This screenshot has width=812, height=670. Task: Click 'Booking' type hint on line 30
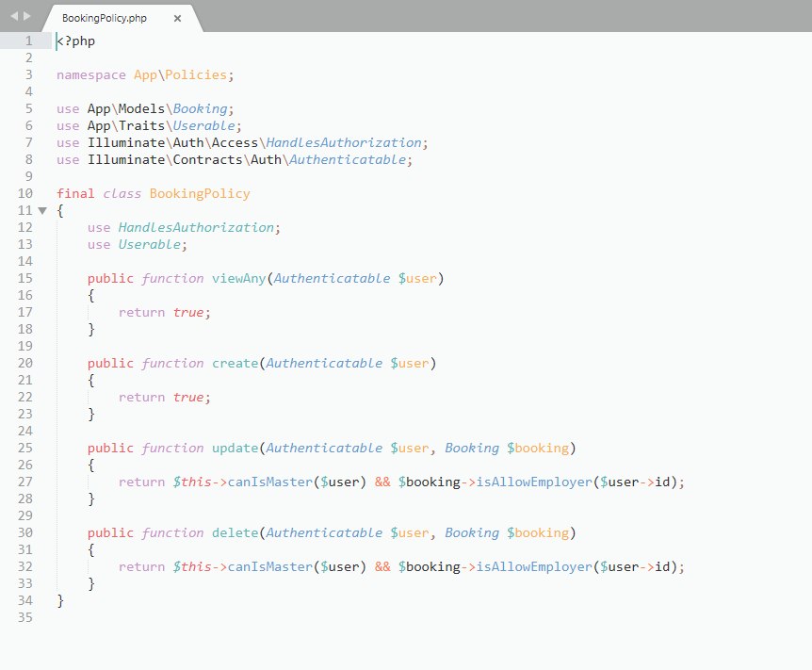[x=472, y=533]
